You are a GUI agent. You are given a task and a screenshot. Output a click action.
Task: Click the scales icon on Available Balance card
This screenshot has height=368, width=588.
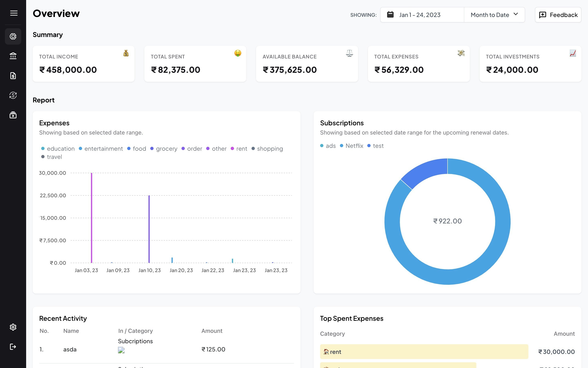pos(349,53)
